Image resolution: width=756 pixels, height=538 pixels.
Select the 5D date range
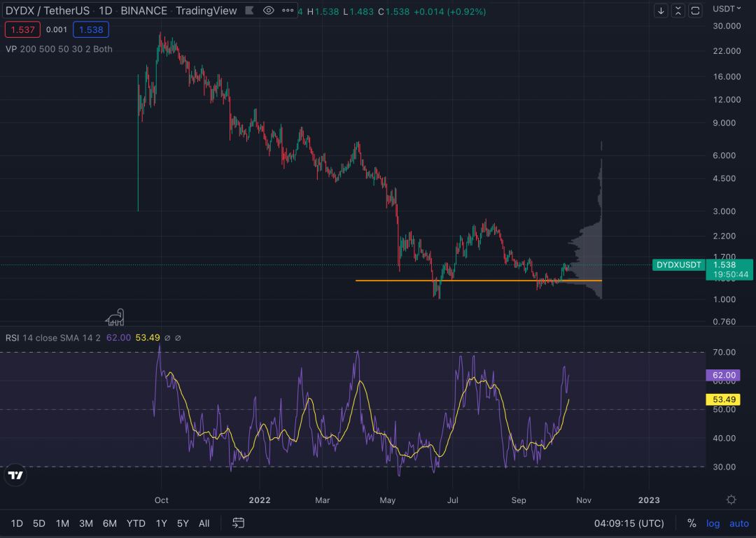click(39, 523)
